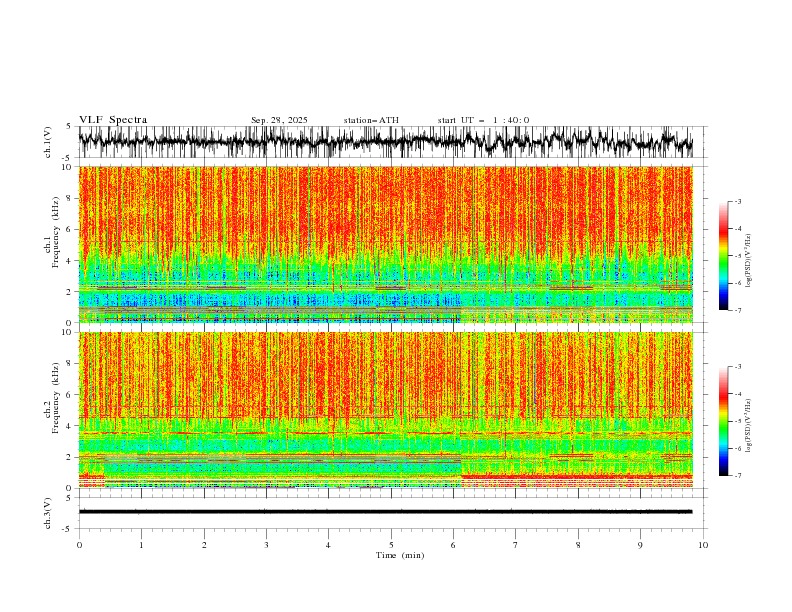Click time axis tick label '7'
The width and height of the screenshot is (792, 612).
pos(516,545)
